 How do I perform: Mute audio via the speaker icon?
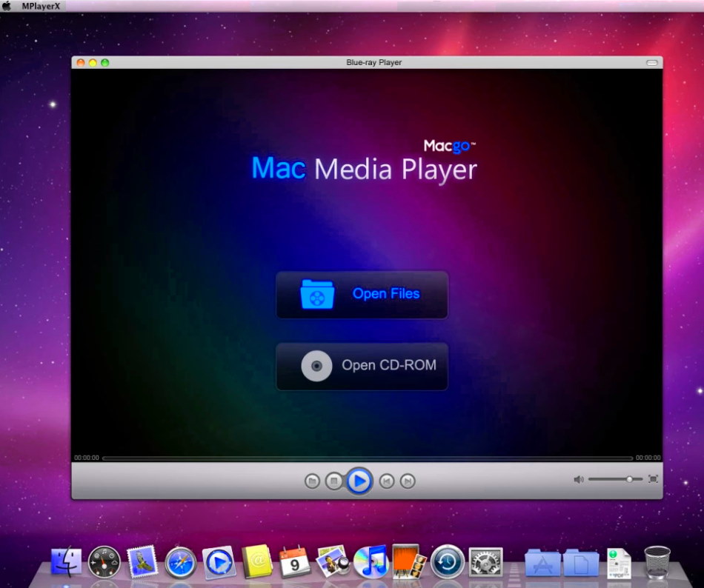579,479
